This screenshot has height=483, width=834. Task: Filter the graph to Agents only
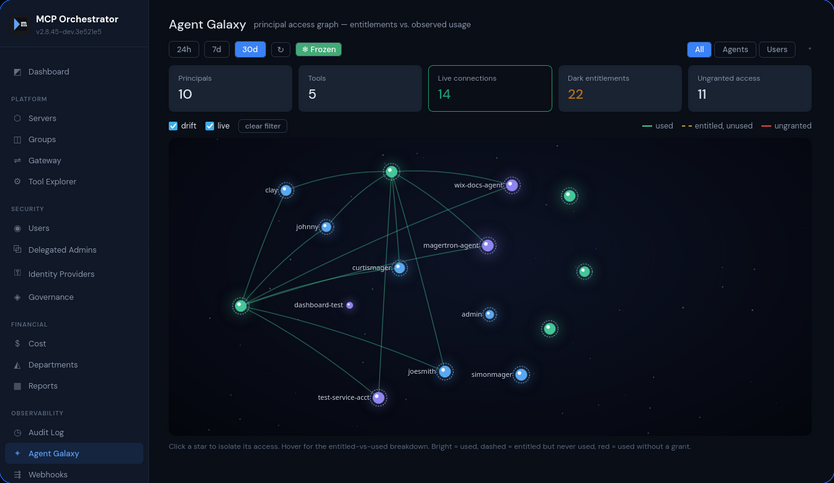[735, 49]
